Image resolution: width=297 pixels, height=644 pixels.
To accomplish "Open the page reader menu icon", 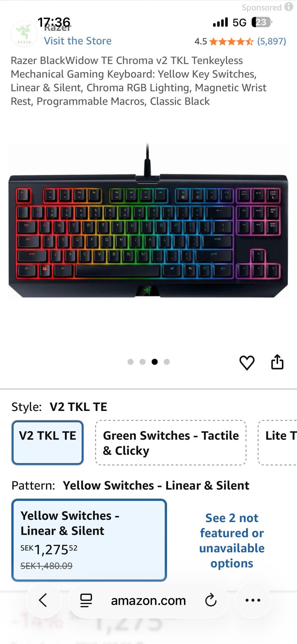I will (86, 600).
